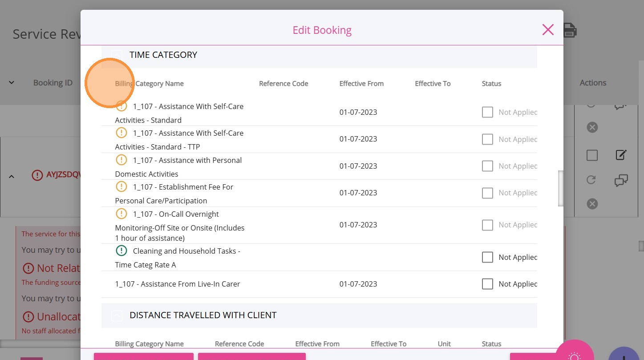Click the Booking ID column header

click(x=53, y=83)
